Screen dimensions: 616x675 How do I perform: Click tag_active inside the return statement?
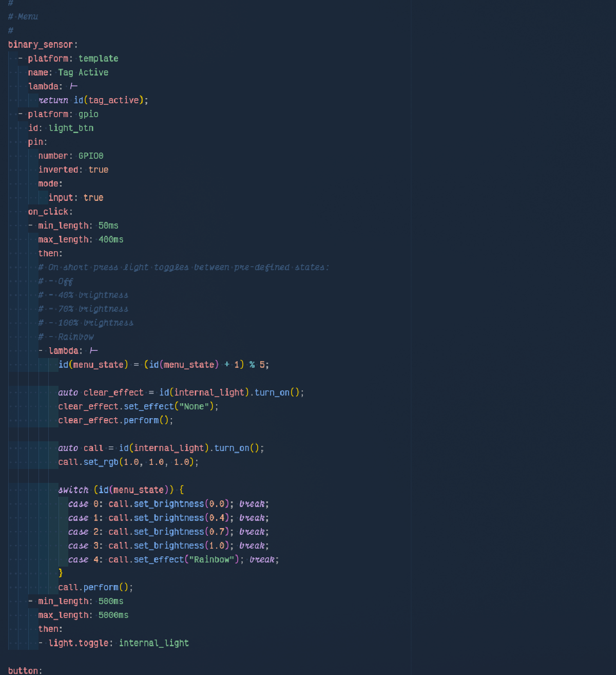point(113,100)
